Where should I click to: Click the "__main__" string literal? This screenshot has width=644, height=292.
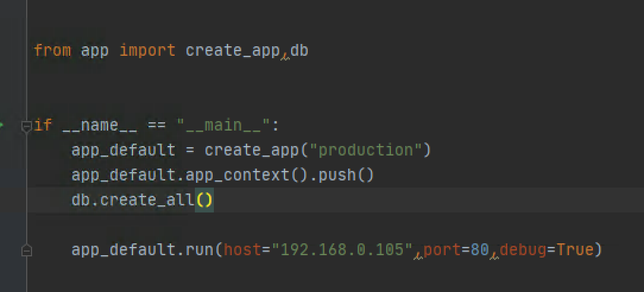(x=223, y=125)
